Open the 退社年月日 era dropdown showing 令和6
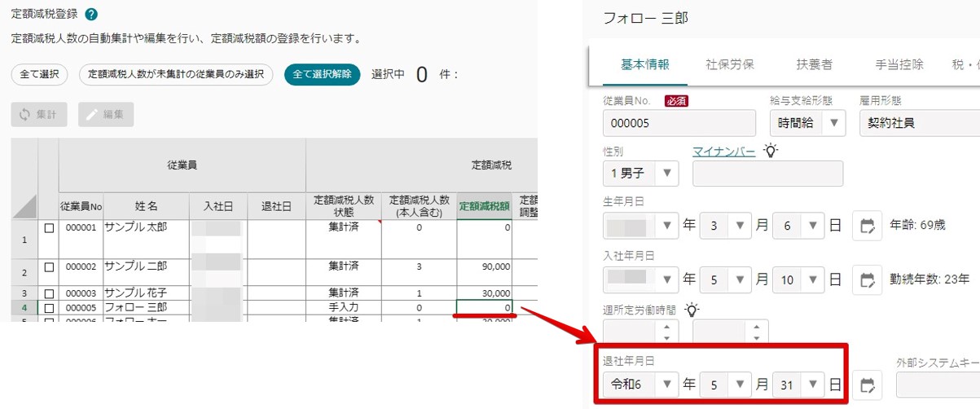This screenshot has width=980, height=409. click(640, 384)
